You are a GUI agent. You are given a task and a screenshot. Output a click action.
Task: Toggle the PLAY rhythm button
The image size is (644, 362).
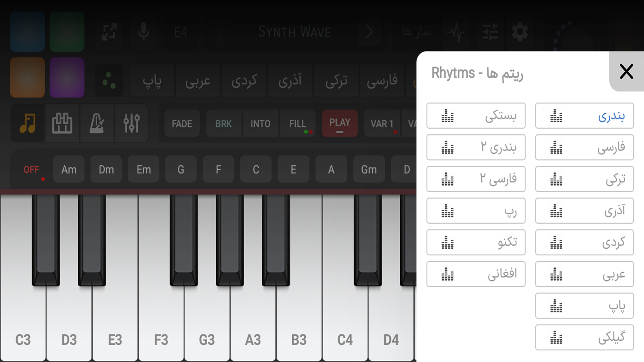pos(340,123)
